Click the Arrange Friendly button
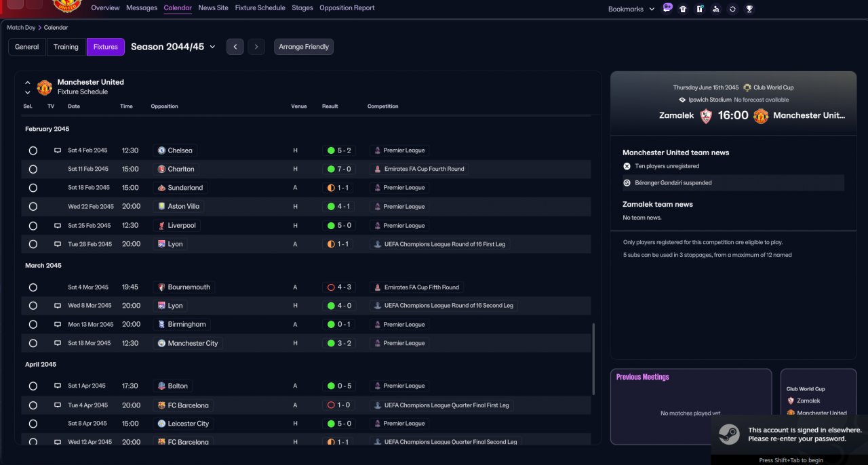The image size is (868, 465). coord(304,47)
